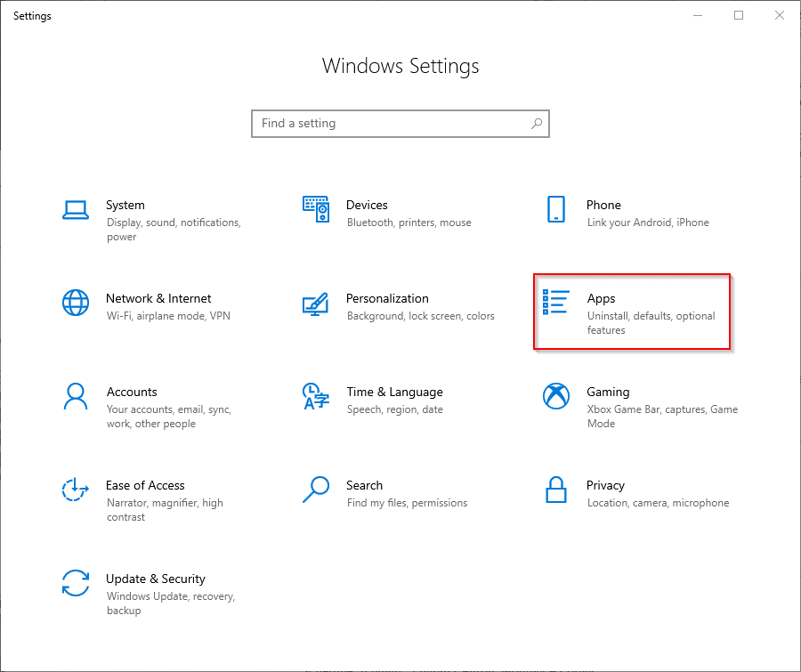Click the Devices keyboard and speaker icon

(x=316, y=209)
